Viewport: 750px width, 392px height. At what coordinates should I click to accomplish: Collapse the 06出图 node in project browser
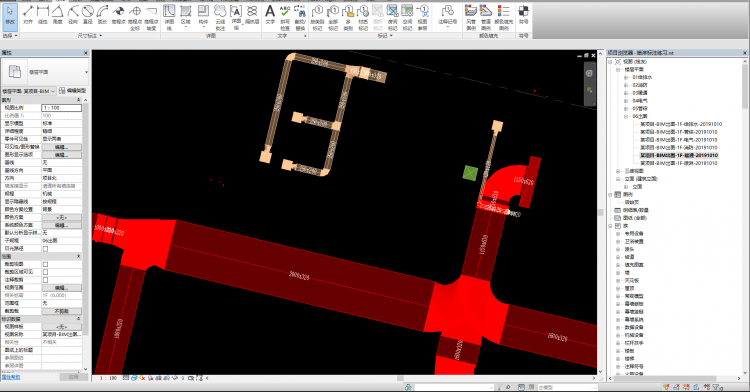(626, 116)
